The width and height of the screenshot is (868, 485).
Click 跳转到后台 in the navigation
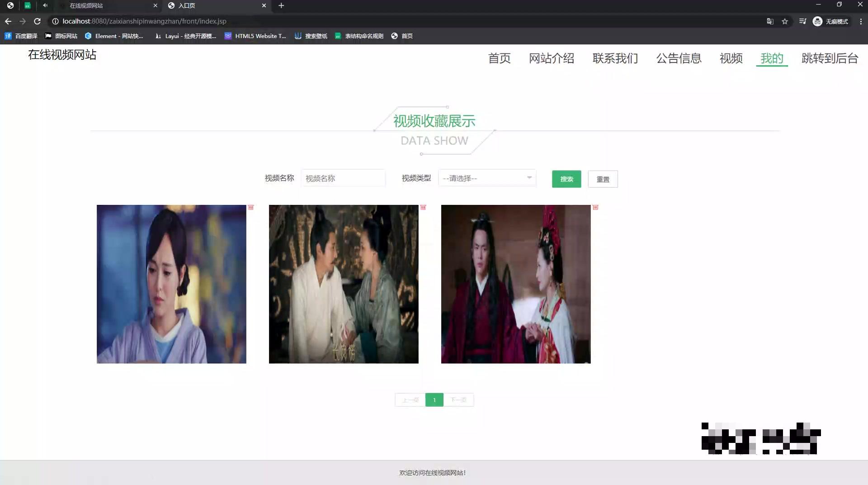(x=830, y=58)
